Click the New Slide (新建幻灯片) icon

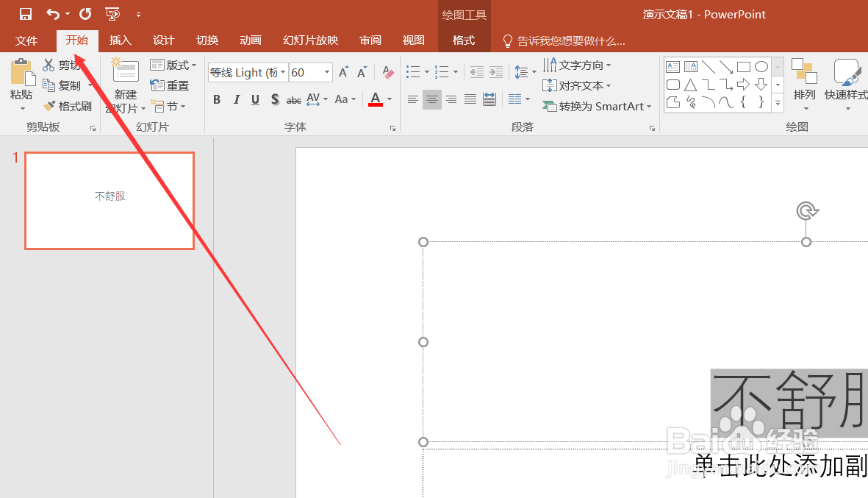tap(125, 71)
